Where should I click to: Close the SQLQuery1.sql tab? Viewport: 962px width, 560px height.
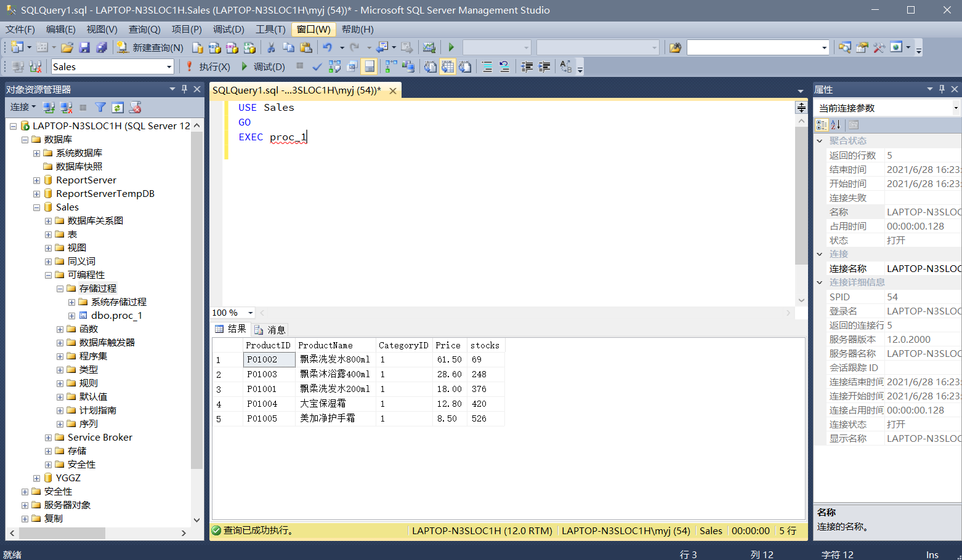coord(393,90)
